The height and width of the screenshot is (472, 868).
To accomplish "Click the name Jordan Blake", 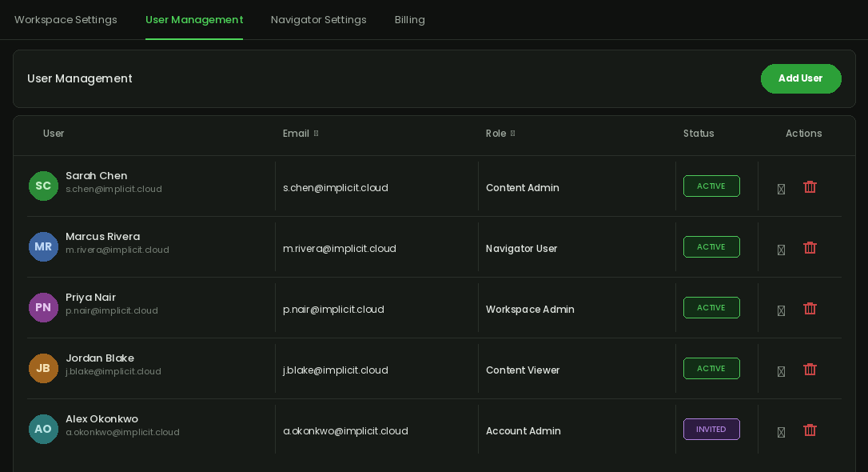I will [x=100, y=358].
